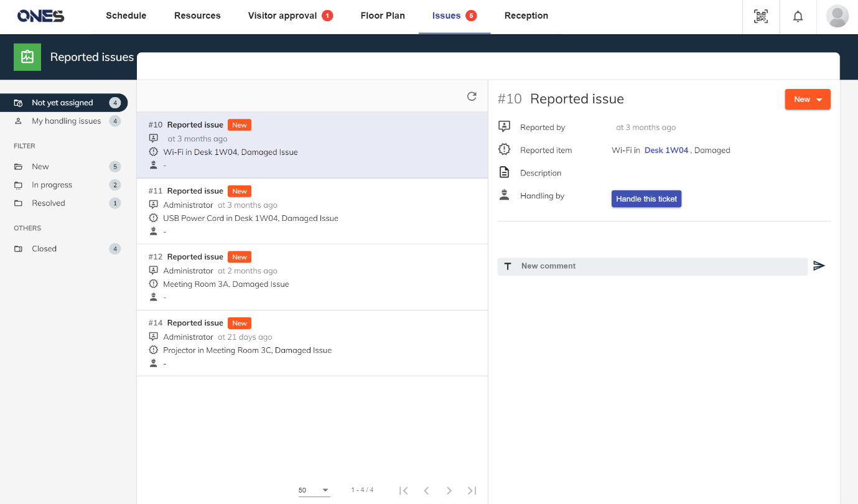Go to the previous page of issues
This screenshot has width=858, height=504.
point(426,490)
